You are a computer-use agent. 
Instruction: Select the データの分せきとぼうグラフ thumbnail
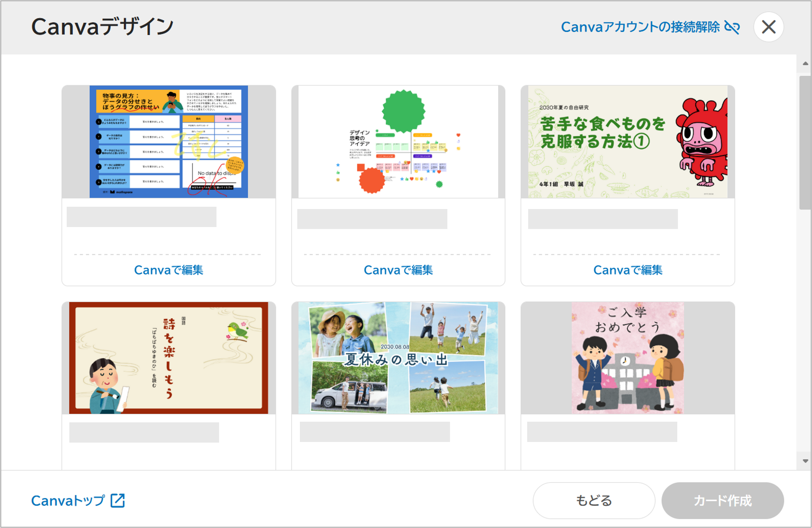pyautogui.click(x=168, y=142)
